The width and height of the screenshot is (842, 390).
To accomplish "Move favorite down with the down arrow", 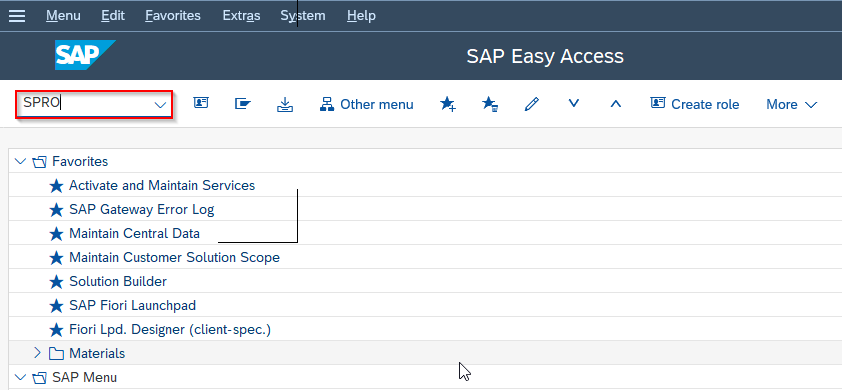I will click(x=574, y=103).
